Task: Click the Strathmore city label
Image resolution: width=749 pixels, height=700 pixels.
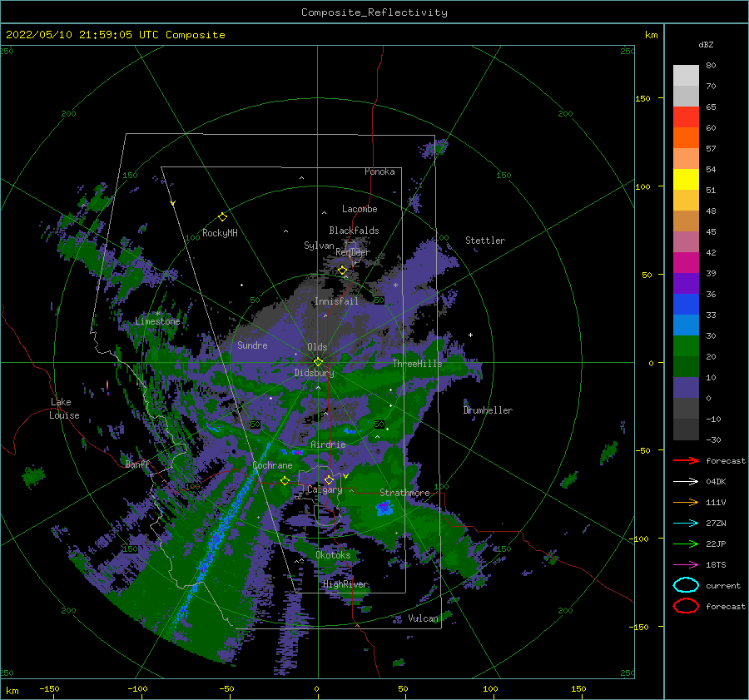Action: [x=404, y=493]
